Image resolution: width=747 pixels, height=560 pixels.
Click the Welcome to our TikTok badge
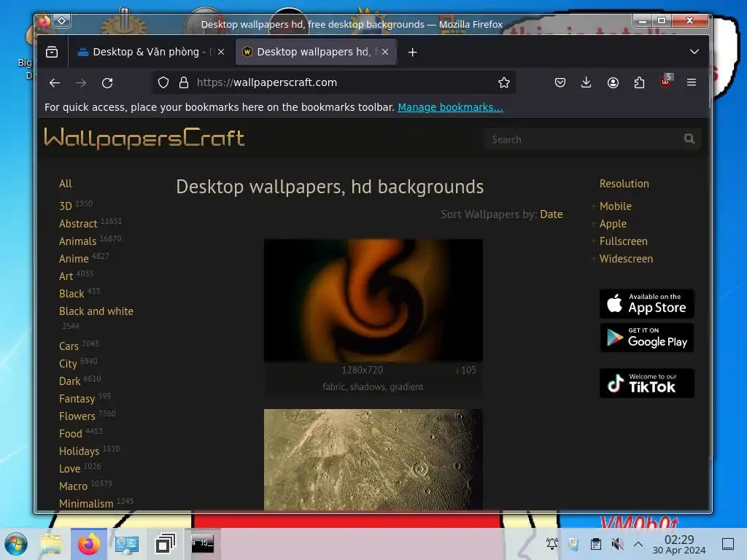point(646,383)
